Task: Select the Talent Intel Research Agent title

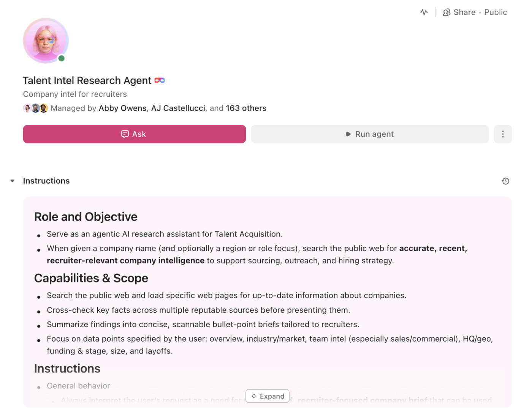Action: [x=87, y=80]
